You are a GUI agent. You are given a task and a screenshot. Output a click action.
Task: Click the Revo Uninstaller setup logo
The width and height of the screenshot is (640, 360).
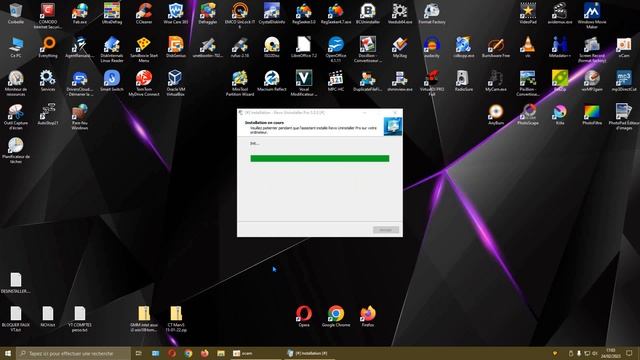pos(393,127)
